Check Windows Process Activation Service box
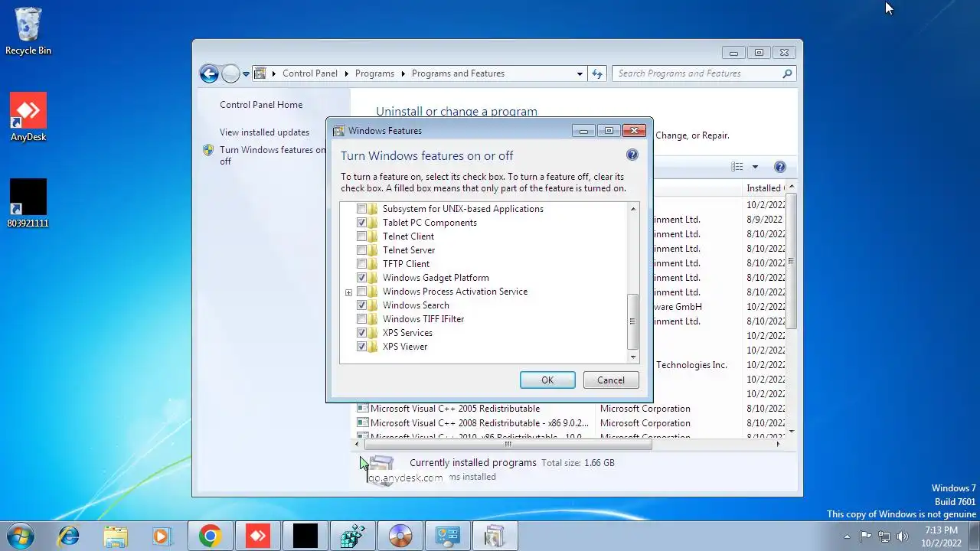The width and height of the screenshot is (980, 551). pos(362,292)
